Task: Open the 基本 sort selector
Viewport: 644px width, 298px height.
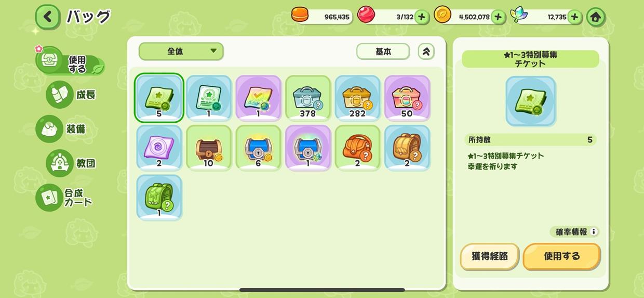Action: [383, 51]
